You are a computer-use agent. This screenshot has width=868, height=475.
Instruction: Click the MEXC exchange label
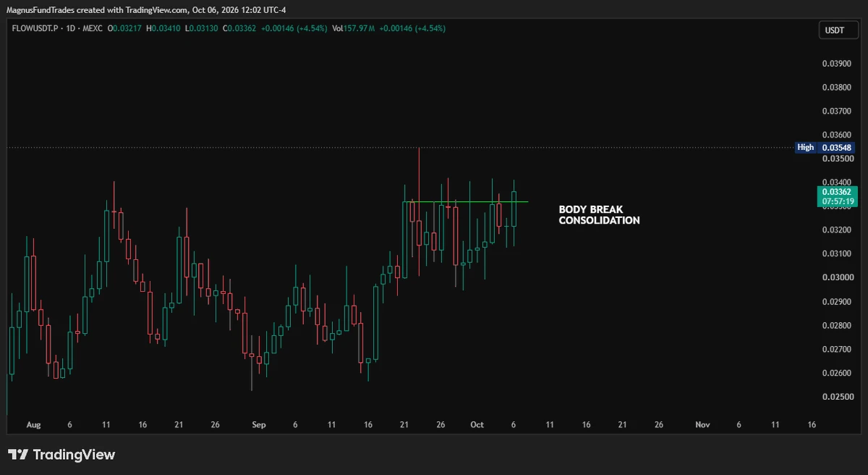pos(92,28)
